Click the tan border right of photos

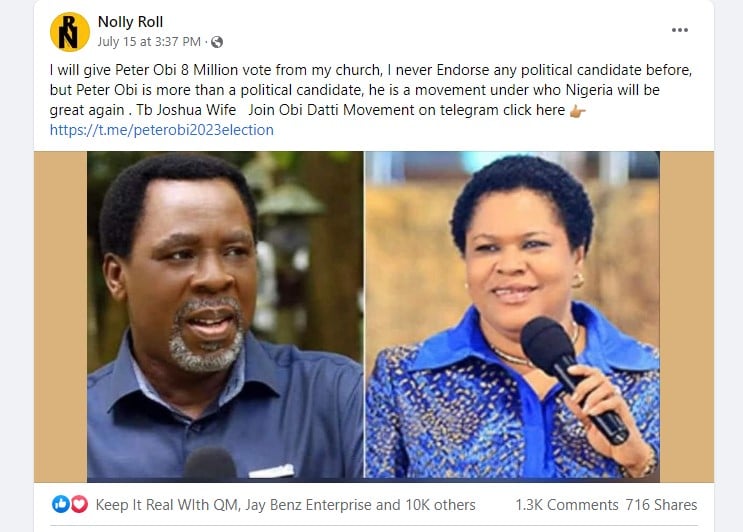pos(687,316)
